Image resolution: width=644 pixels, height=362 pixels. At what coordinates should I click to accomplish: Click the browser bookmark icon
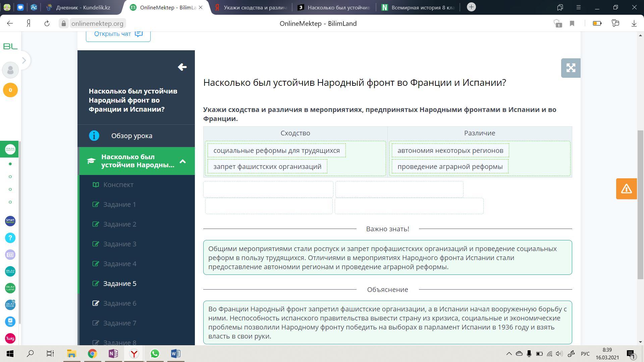(x=572, y=23)
